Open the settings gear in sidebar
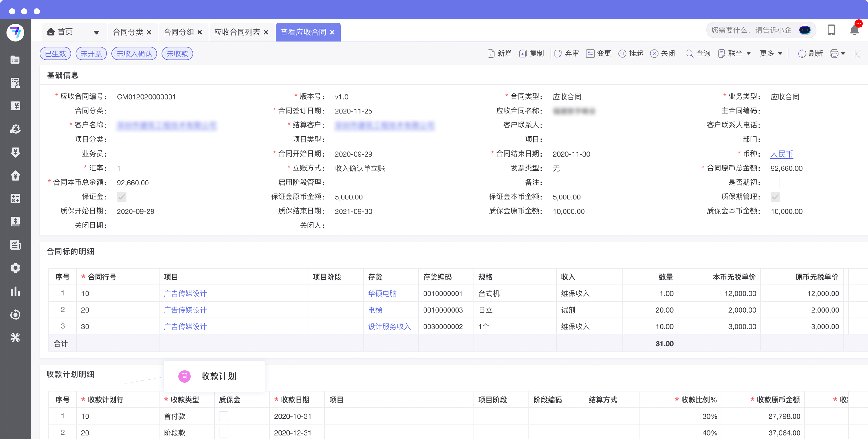868x439 pixels. click(x=15, y=268)
